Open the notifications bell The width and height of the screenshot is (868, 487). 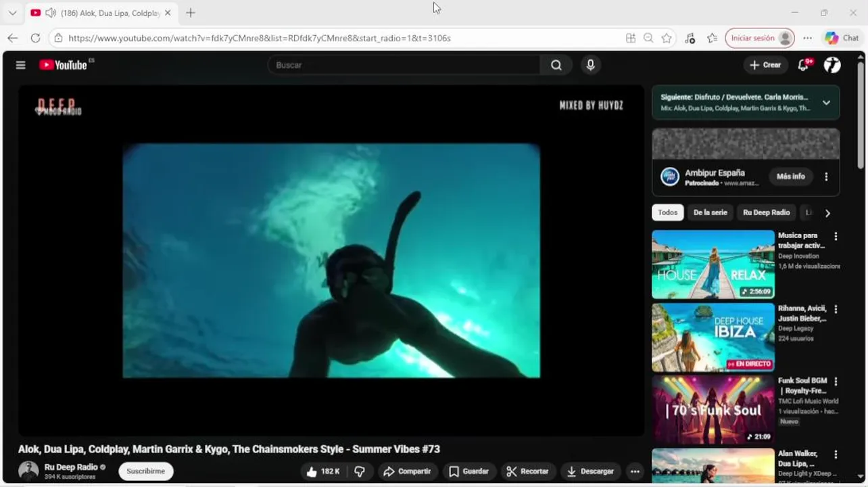tap(803, 65)
